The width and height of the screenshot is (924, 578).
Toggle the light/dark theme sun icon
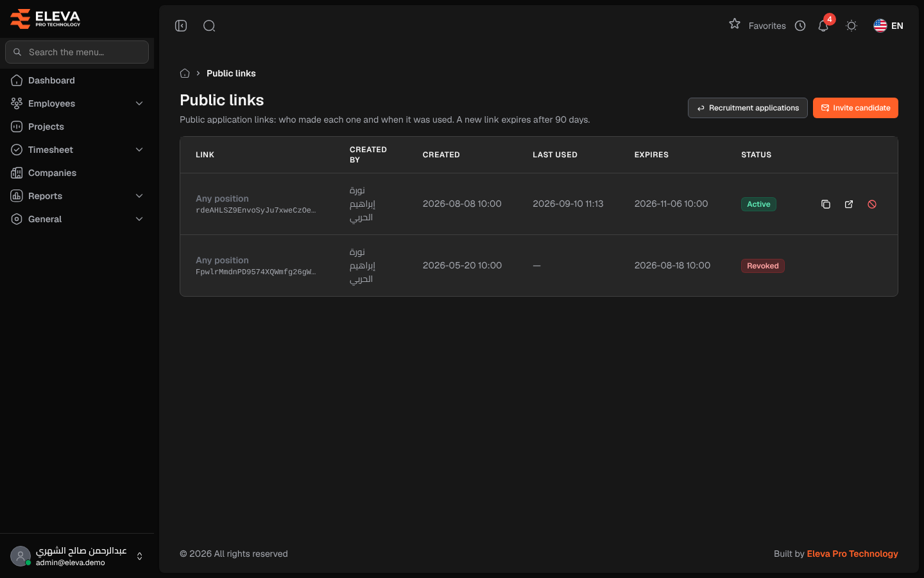(x=851, y=26)
